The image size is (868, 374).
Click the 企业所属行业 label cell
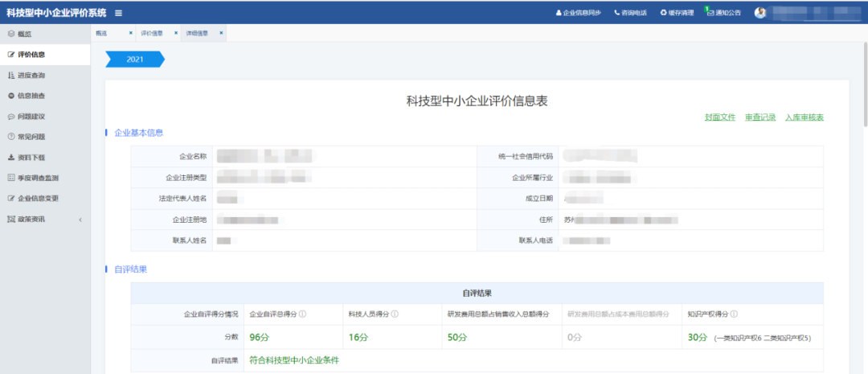tap(518, 178)
